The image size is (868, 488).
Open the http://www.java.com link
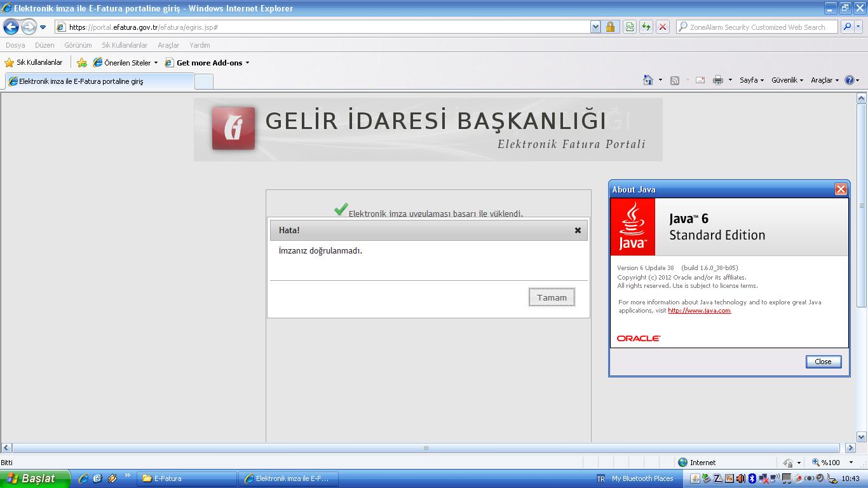point(699,311)
